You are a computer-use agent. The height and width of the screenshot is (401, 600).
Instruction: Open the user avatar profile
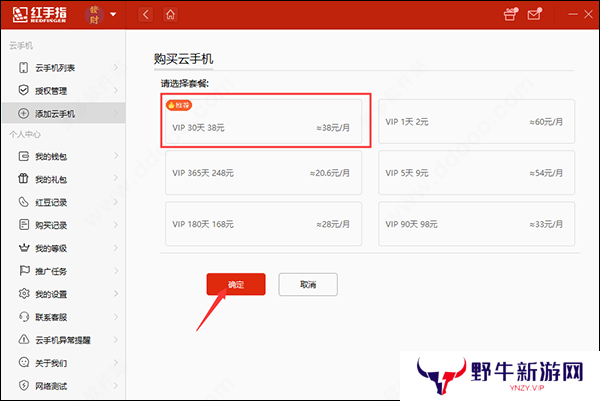[94, 15]
